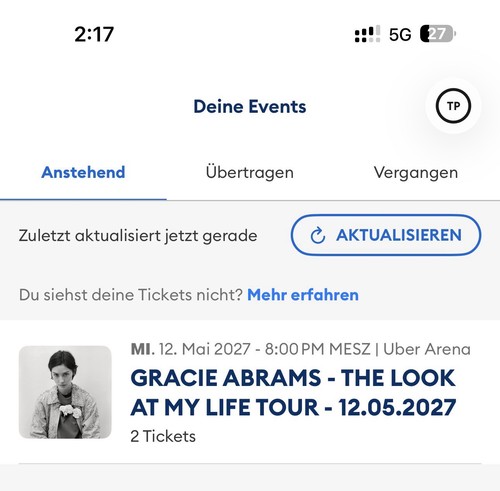The image size is (500, 491).
Task: Tap the 2 Tickets label
Action: tap(163, 436)
